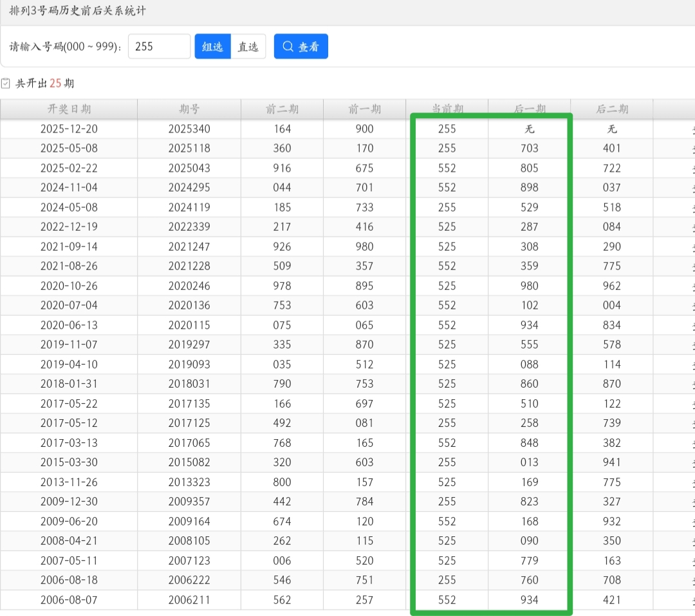Click the 当前期 column header
The width and height of the screenshot is (695, 616).
tap(447, 109)
